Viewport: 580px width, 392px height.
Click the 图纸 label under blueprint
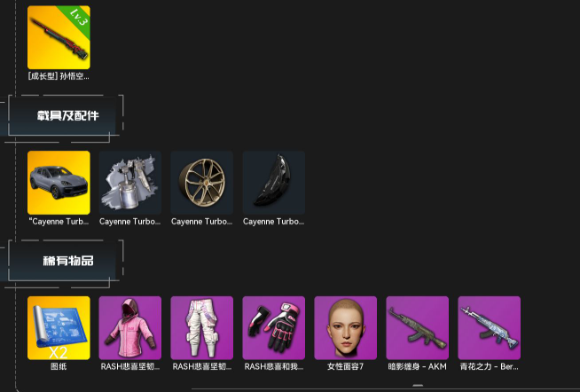[59, 366]
